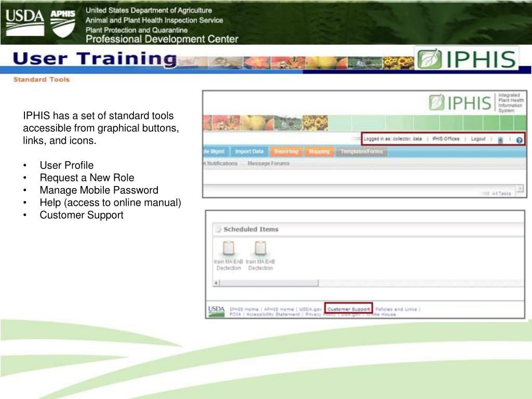
Task: Click the scroll-up arrow beside All Tasks
Action: [x=520, y=188]
